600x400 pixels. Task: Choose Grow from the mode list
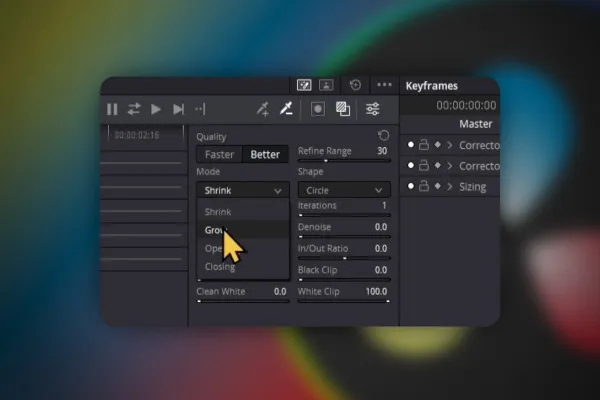[243, 230]
